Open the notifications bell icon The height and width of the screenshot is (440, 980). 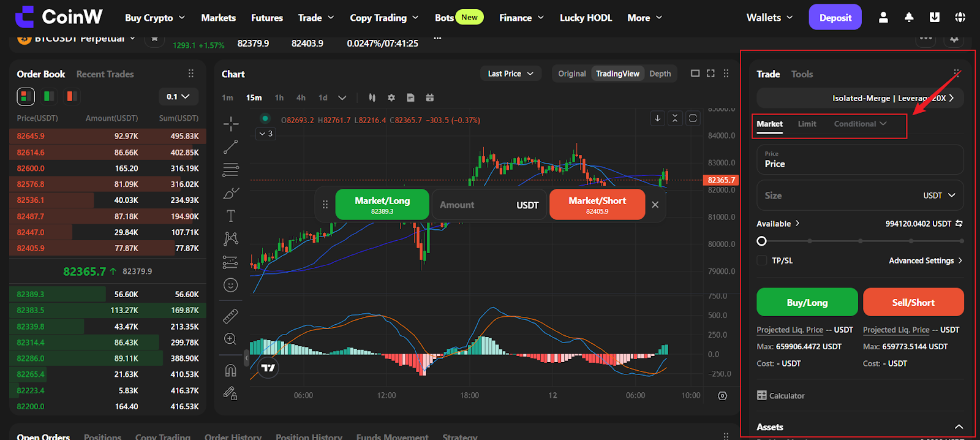[x=909, y=18]
